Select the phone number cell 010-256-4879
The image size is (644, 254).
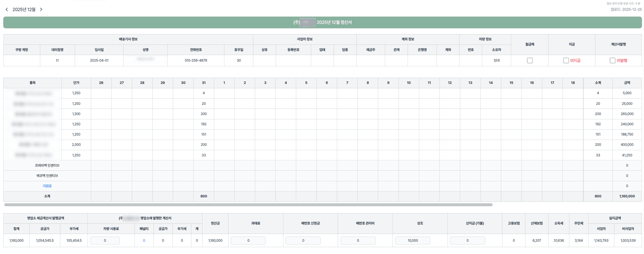[x=196, y=60]
